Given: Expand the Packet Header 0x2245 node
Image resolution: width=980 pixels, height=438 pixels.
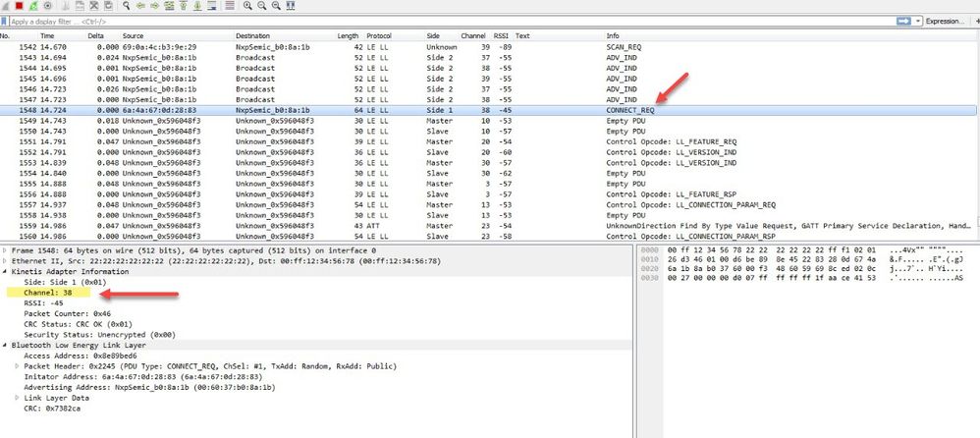Looking at the screenshot, I should pyautogui.click(x=18, y=366).
